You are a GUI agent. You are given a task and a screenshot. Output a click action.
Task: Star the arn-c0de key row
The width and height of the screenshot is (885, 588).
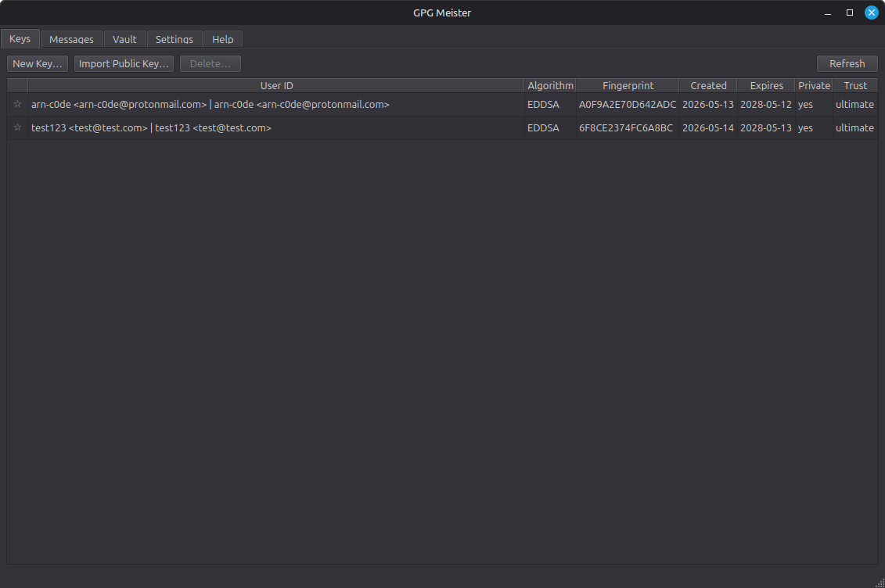tap(17, 104)
